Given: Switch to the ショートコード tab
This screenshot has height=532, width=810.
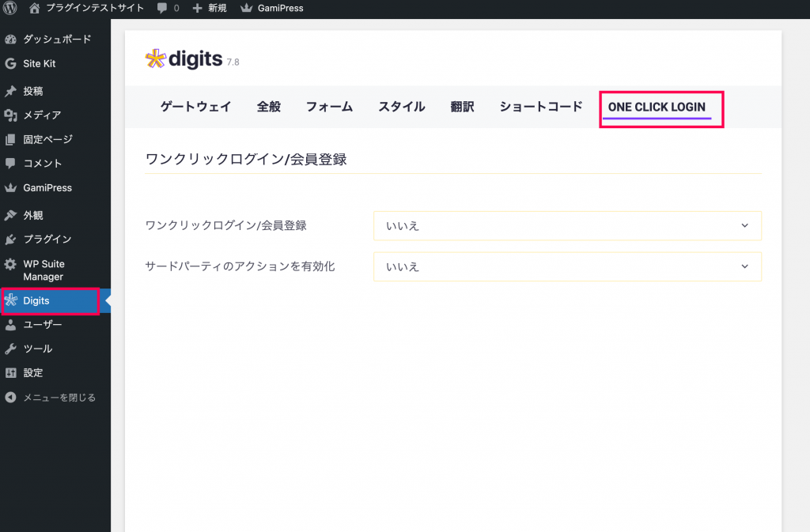Looking at the screenshot, I should click(541, 107).
